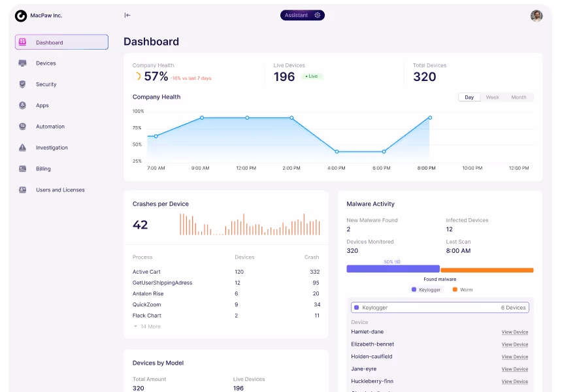562x392 pixels.
Task: Switch the chart to Week view
Action: (x=492, y=97)
